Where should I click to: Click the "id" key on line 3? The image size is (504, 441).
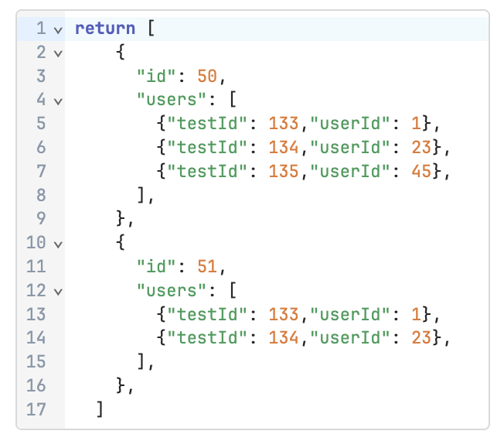(x=153, y=77)
